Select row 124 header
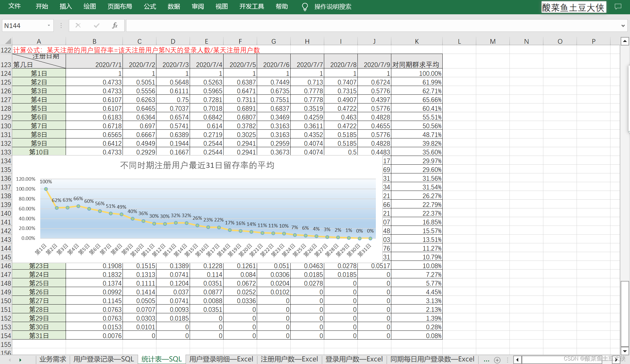 [6, 73]
